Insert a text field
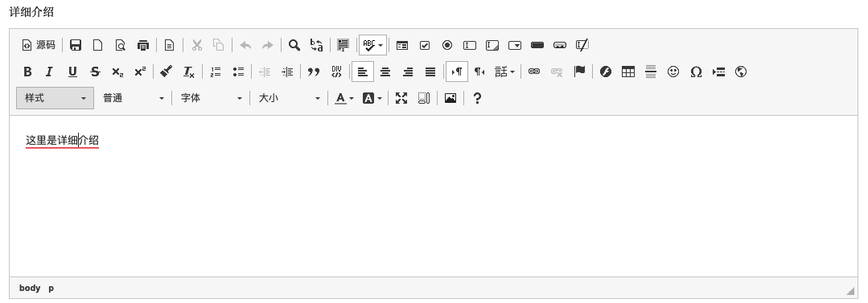Screen dimensions: 868x303 [470, 45]
